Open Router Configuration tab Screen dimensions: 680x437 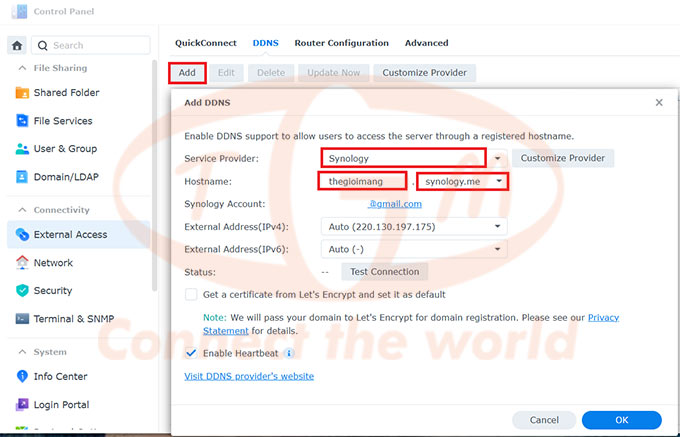342,43
